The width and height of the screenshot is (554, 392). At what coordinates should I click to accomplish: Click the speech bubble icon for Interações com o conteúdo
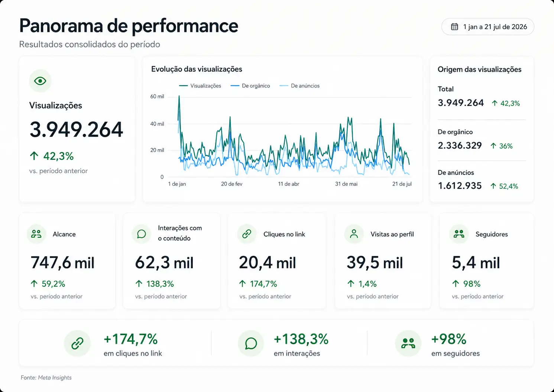[x=142, y=234]
